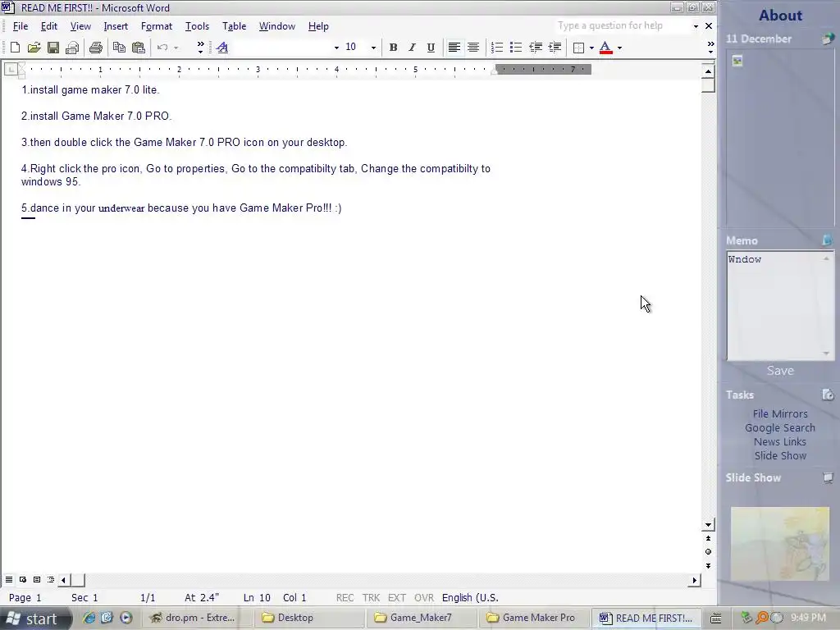Apply font color with the red A

[606, 48]
